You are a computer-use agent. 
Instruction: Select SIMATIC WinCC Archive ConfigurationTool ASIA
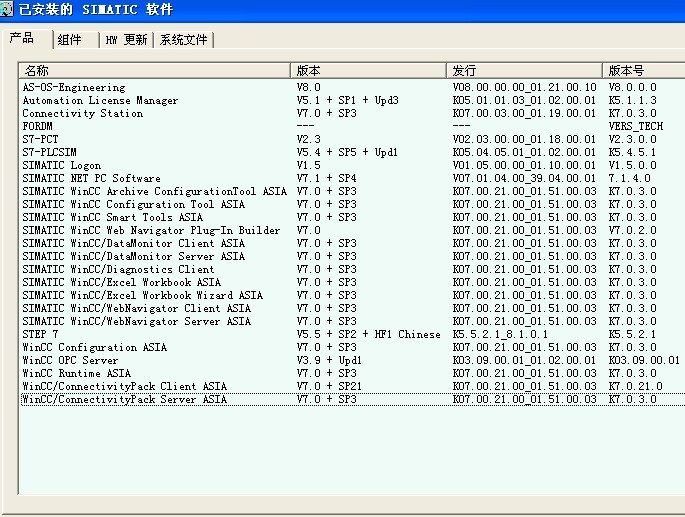coord(155,191)
